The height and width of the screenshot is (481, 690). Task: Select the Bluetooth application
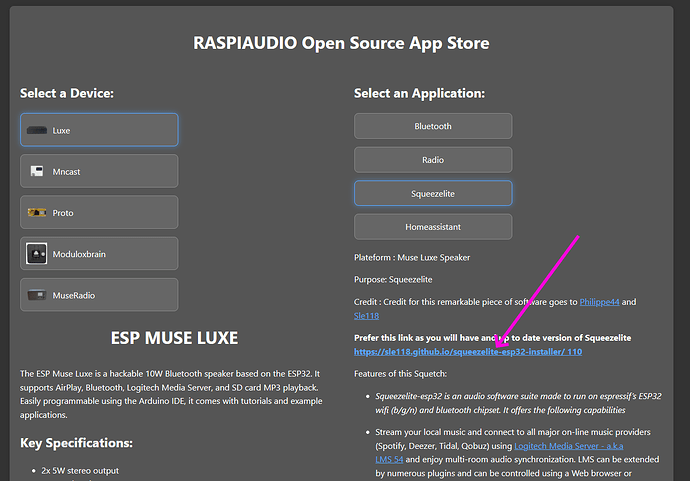(433, 126)
